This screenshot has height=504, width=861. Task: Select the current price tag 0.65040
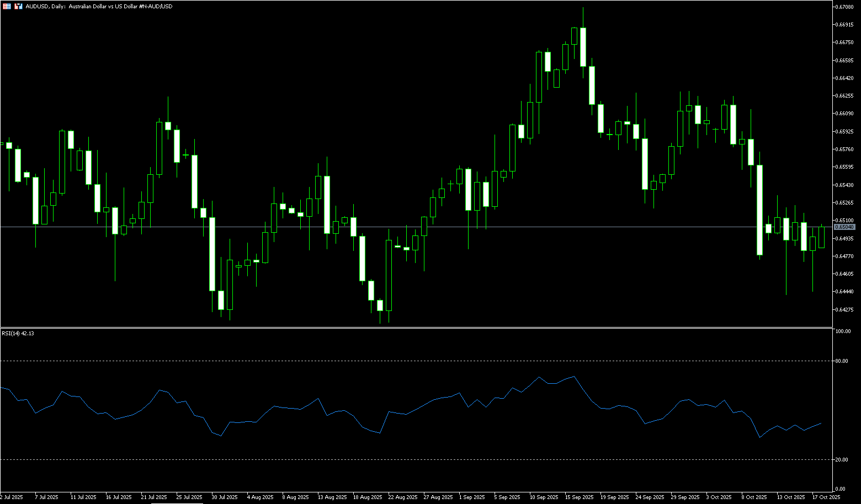(x=844, y=227)
